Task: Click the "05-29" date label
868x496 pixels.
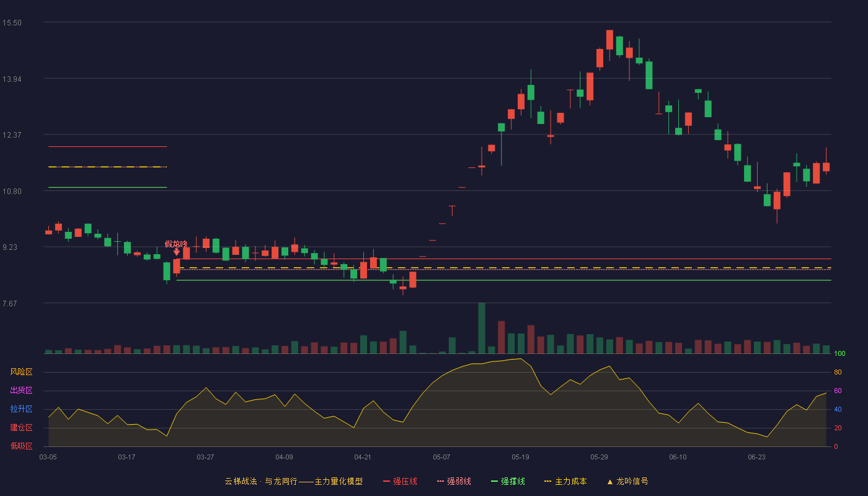Action: [x=599, y=457]
